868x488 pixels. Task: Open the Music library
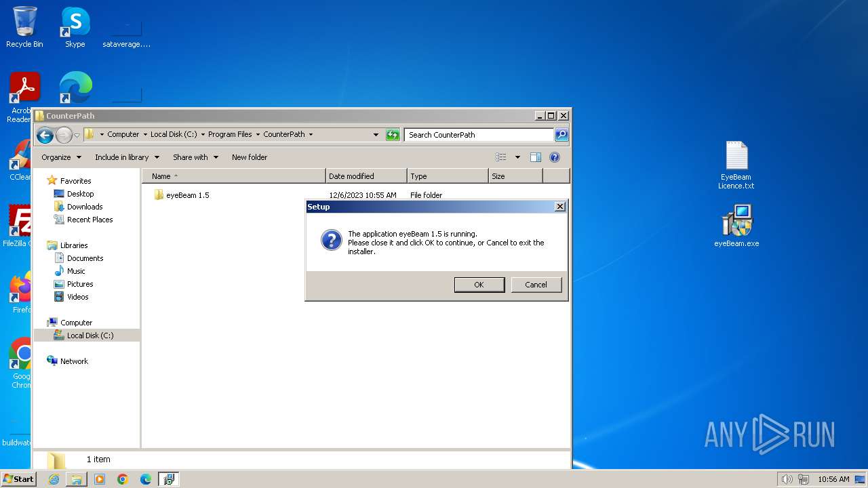(69, 271)
